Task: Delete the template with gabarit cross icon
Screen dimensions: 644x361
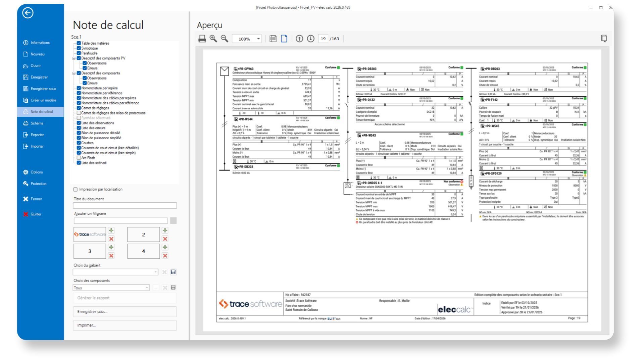Action: pyautogui.click(x=165, y=272)
